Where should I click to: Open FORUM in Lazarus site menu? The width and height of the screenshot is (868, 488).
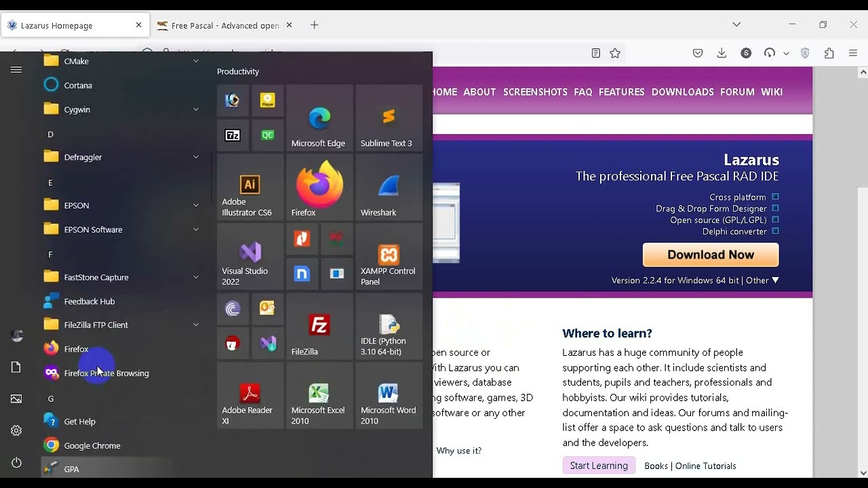click(737, 91)
